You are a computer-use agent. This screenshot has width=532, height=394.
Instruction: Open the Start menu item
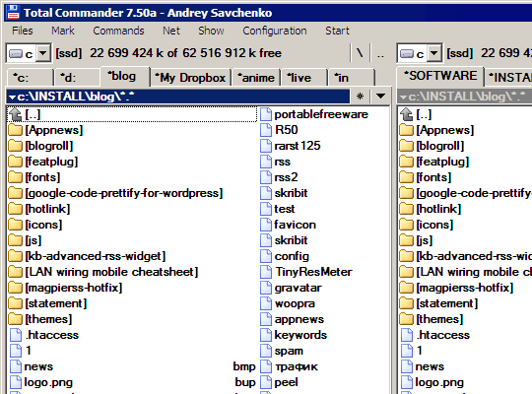[337, 31]
